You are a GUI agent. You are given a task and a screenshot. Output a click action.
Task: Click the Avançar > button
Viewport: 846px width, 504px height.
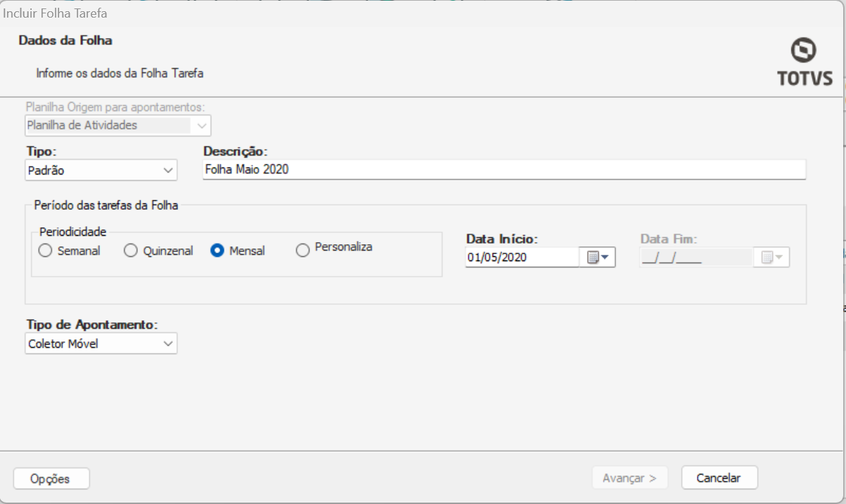(629, 478)
